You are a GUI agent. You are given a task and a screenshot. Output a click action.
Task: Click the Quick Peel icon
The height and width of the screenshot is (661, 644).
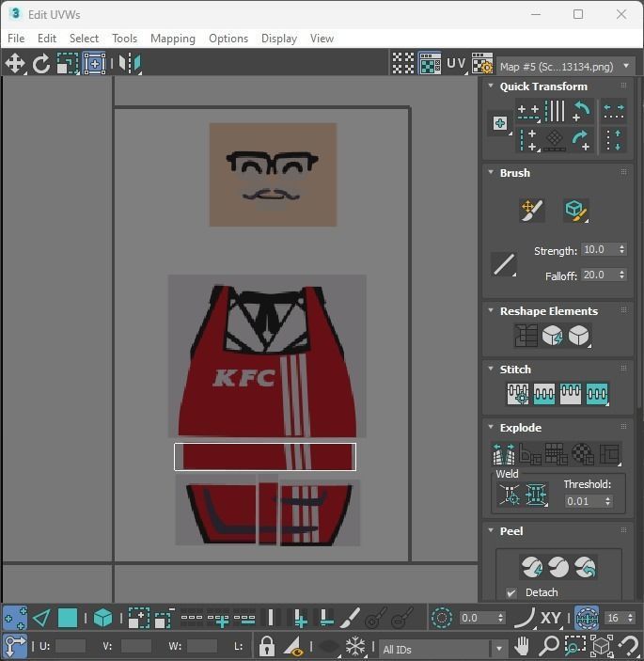tap(532, 567)
